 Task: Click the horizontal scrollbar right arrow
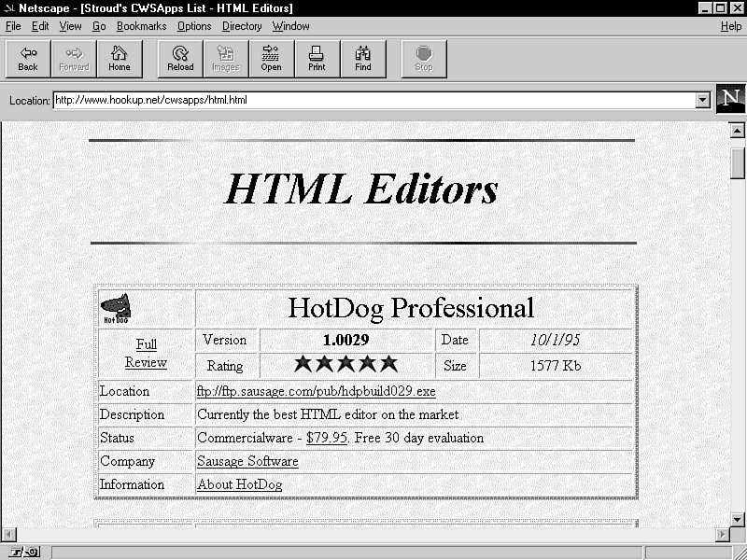click(723, 534)
